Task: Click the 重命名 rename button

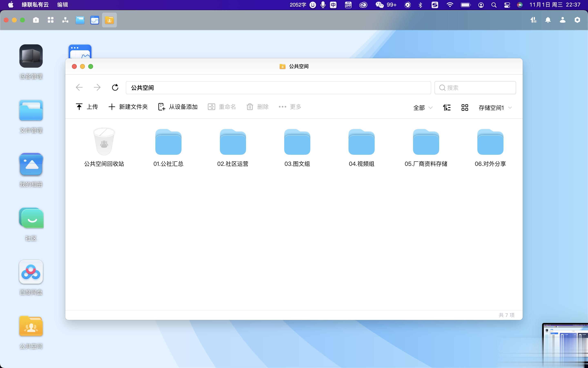Action: (x=222, y=107)
